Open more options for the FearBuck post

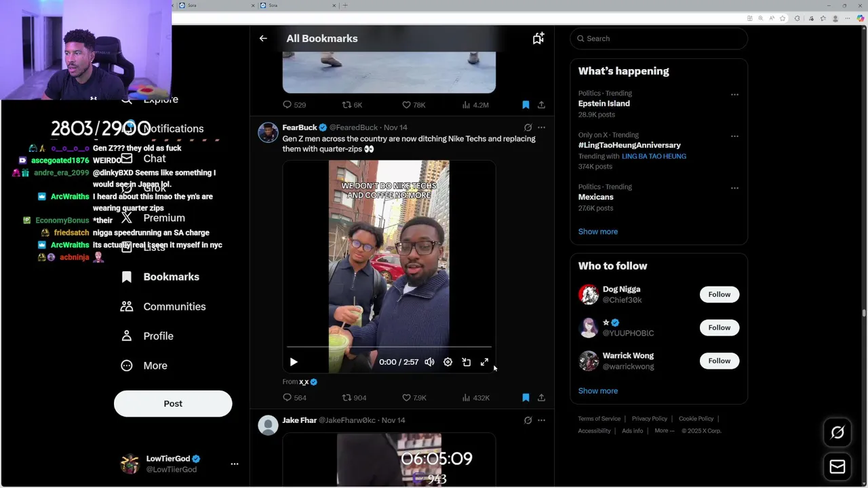[541, 127]
